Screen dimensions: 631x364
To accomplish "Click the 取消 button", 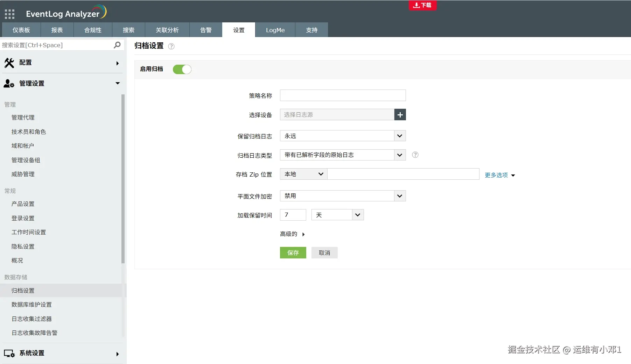I will coord(324,253).
